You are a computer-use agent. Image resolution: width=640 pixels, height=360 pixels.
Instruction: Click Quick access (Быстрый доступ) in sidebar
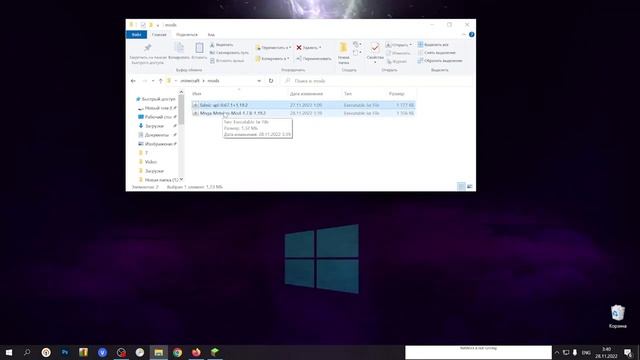(156, 99)
